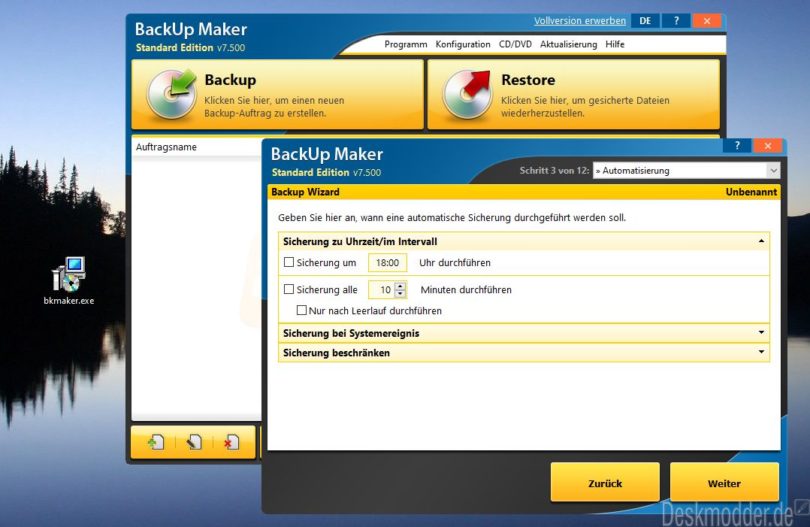Image resolution: width=810 pixels, height=527 pixels.
Task: Expand the 'Sicherung beschränken' section
Action: (x=523, y=353)
